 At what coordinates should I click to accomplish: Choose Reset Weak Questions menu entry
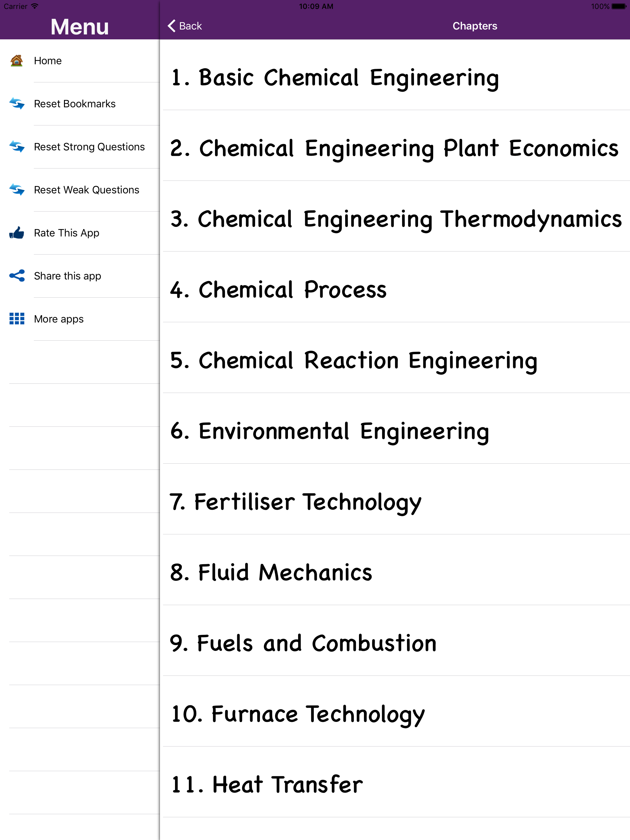(86, 189)
